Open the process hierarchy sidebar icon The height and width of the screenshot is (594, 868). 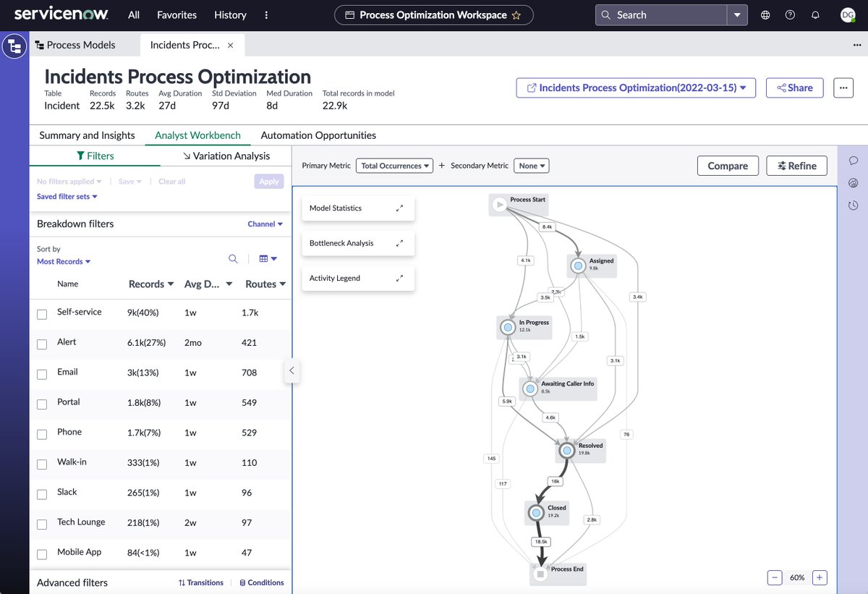14,47
